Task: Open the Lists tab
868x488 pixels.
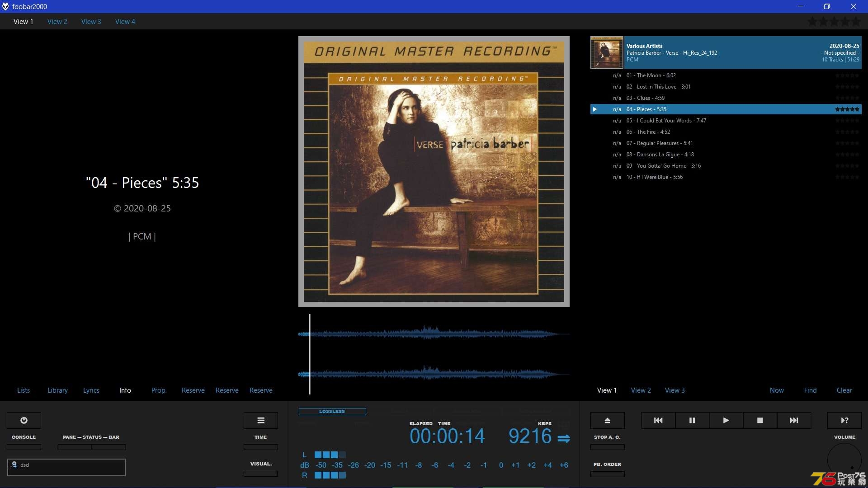Action: (24, 390)
